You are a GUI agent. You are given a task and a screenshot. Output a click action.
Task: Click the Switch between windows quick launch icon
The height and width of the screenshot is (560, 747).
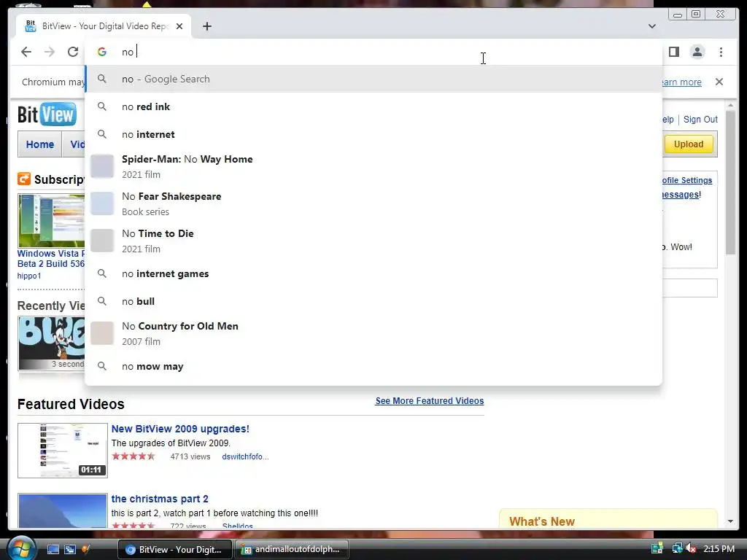tap(69, 550)
